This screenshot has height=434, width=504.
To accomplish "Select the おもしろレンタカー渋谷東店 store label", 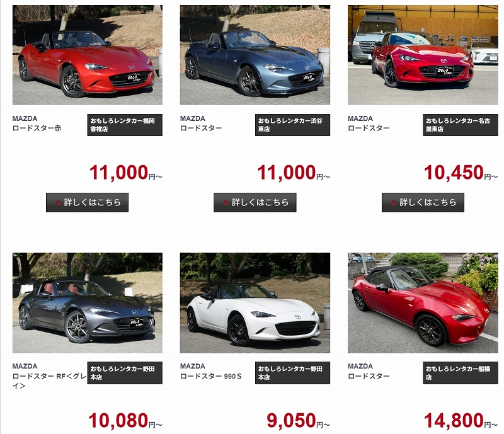I will [292, 125].
